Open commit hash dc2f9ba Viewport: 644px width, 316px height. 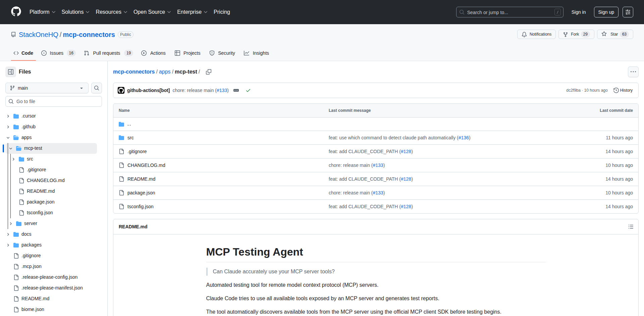(573, 90)
